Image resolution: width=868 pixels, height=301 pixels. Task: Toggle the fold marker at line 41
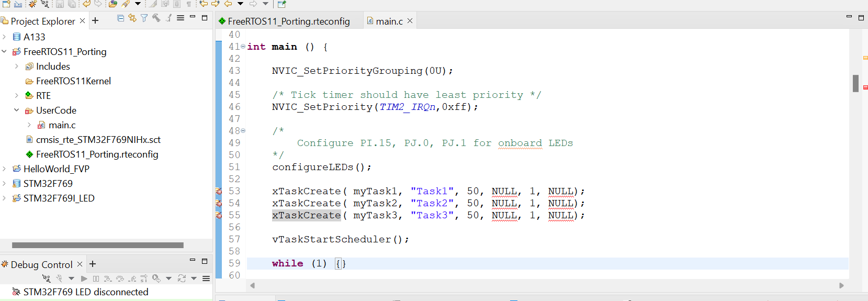pos(243,47)
